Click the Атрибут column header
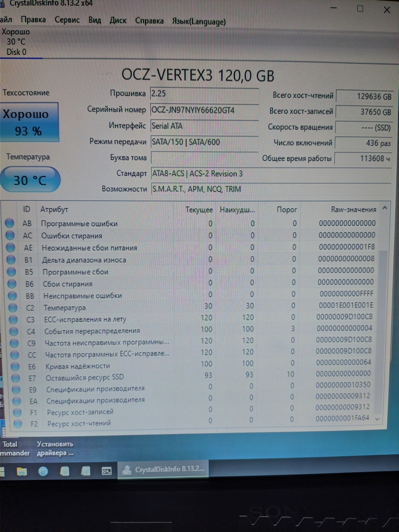Screen dimensions: 399x532 pos(54,209)
